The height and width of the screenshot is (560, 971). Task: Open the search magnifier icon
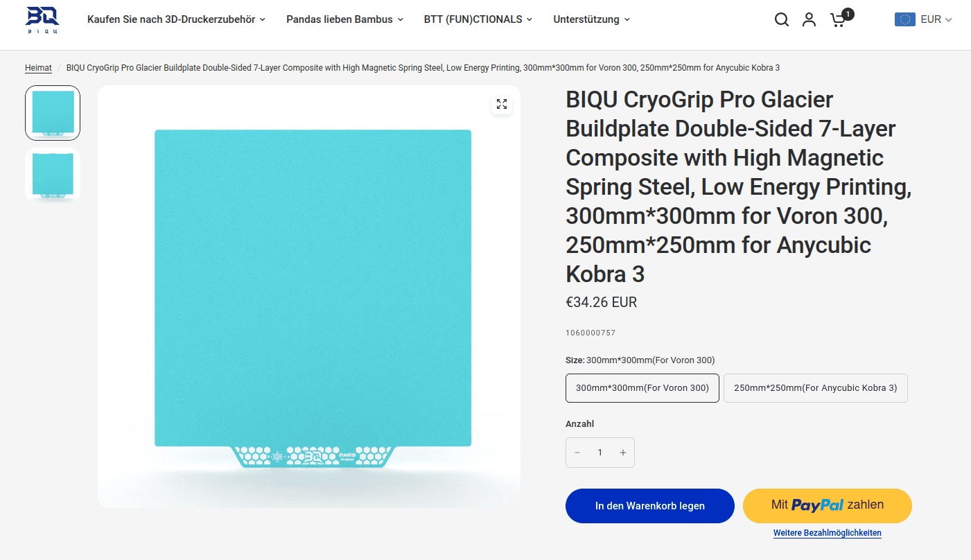[x=781, y=19]
